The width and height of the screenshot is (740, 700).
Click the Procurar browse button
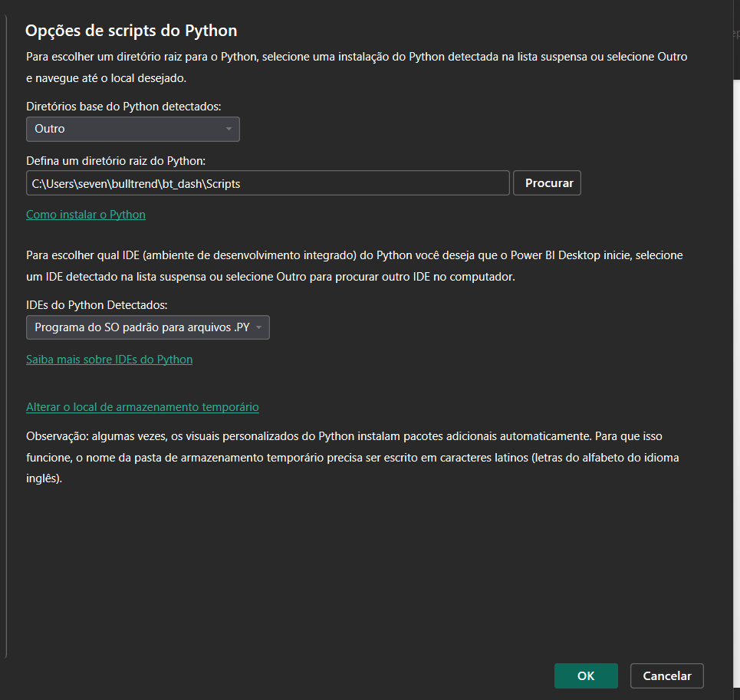[x=547, y=183]
